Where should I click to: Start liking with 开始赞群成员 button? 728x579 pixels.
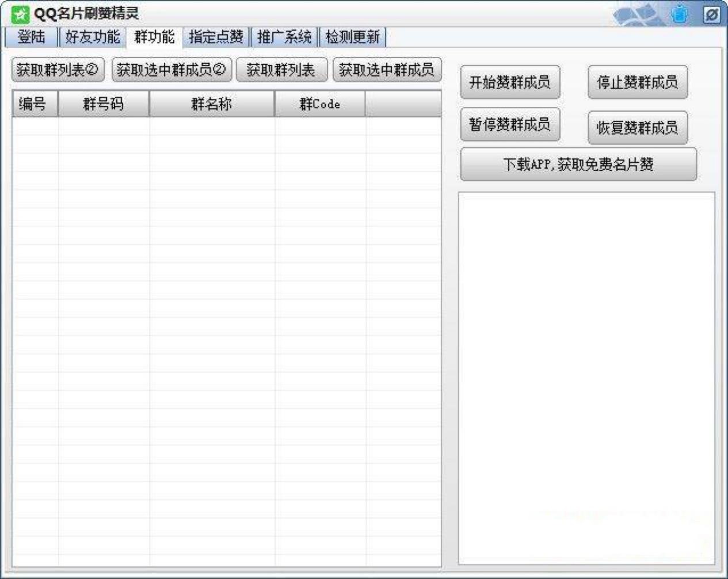point(510,82)
